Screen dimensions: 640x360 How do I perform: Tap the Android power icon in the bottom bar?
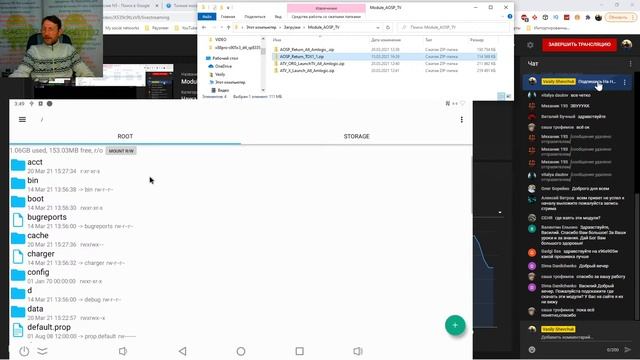24,351
